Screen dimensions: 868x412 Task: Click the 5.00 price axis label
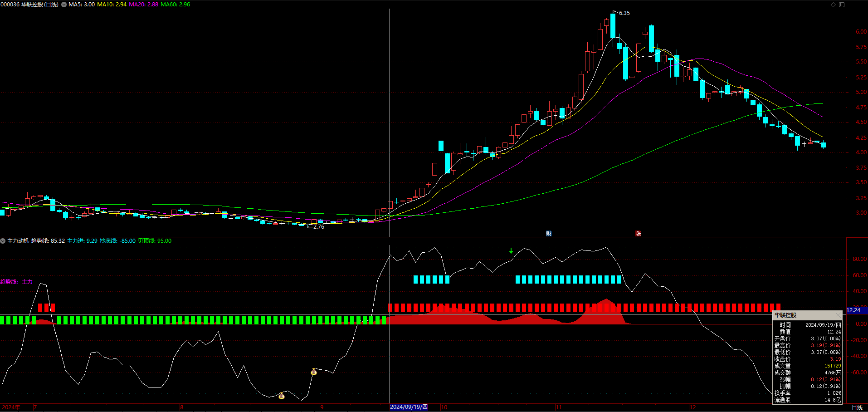pos(861,92)
